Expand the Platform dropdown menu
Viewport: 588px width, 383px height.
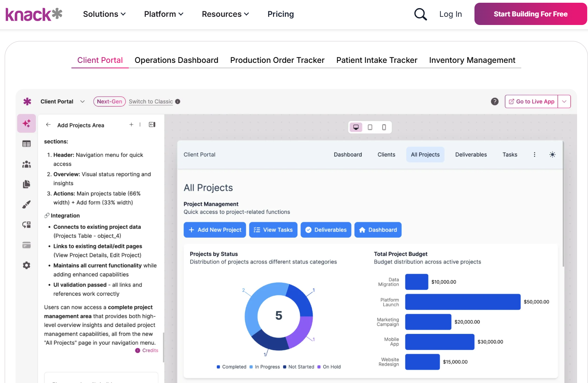click(164, 14)
